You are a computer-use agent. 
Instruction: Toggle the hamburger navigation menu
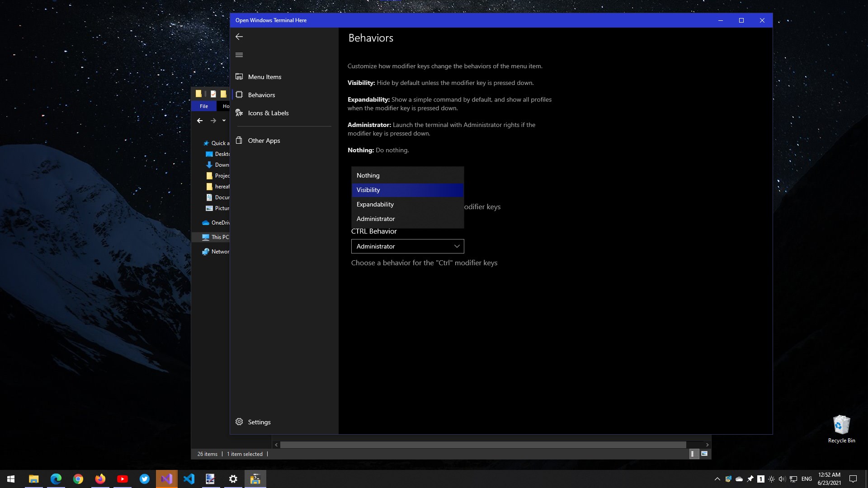[239, 55]
